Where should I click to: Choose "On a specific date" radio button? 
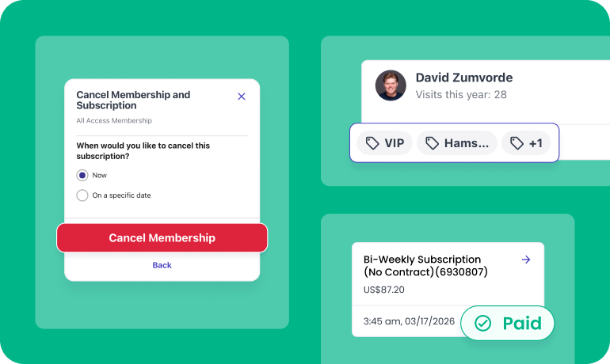point(82,195)
